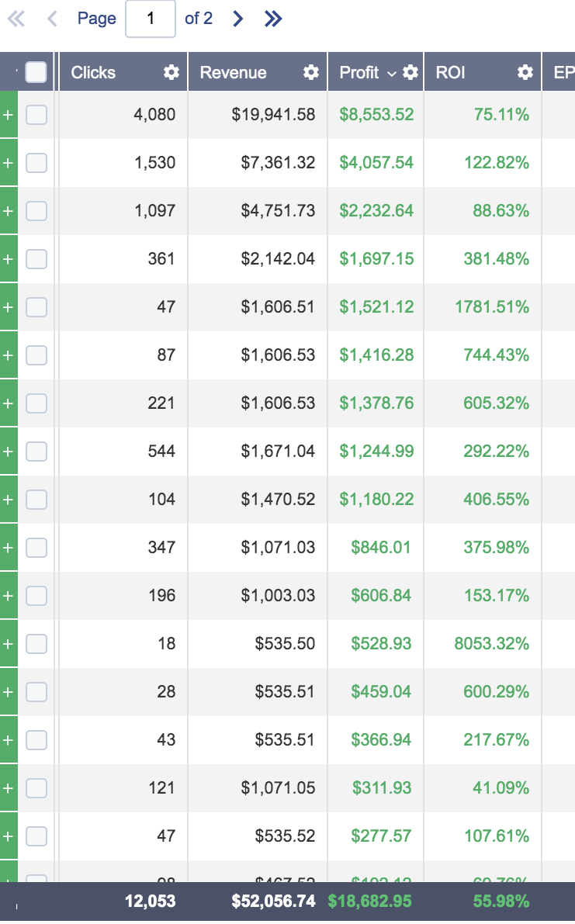The height and width of the screenshot is (924, 575).
Task: Open ROI column settings gear
Action: point(525,72)
